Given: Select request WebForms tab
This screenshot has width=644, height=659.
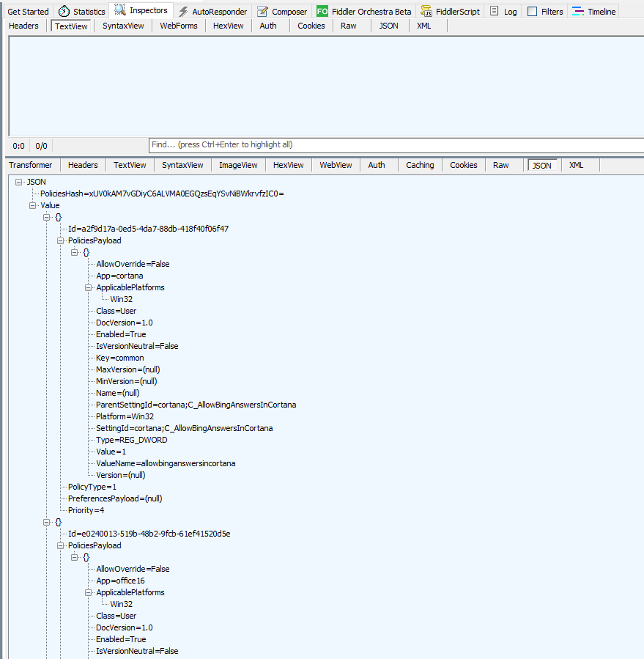Looking at the screenshot, I should (x=179, y=26).
